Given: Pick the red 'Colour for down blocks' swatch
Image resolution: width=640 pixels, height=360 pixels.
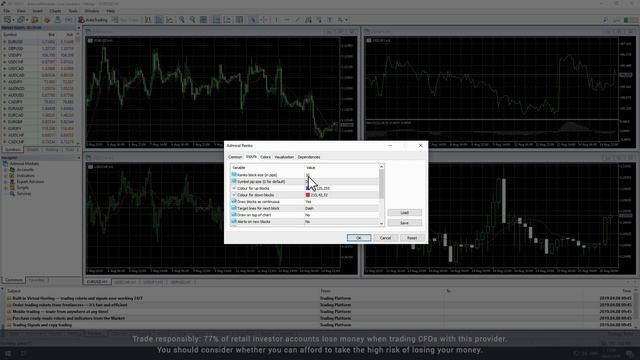Looking at the screenshot, I should 308,195.
